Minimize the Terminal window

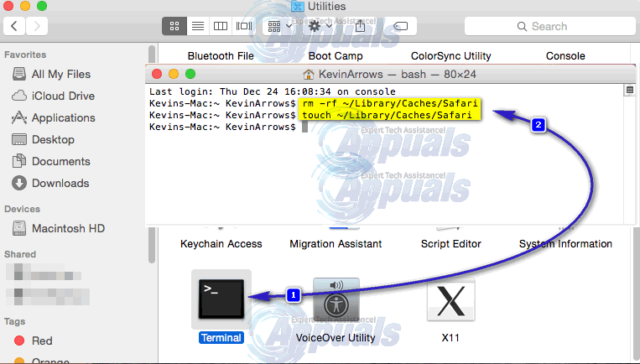click(174, 74)
